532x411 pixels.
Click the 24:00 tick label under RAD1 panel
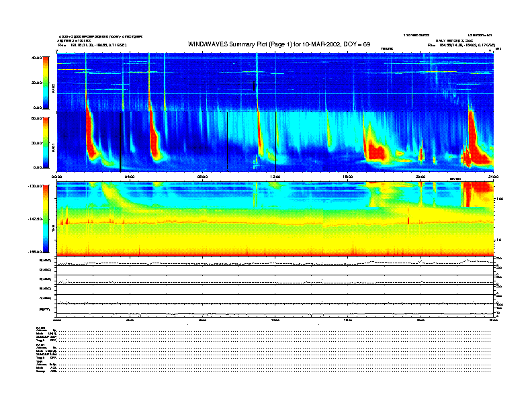(x=493, y=177)
